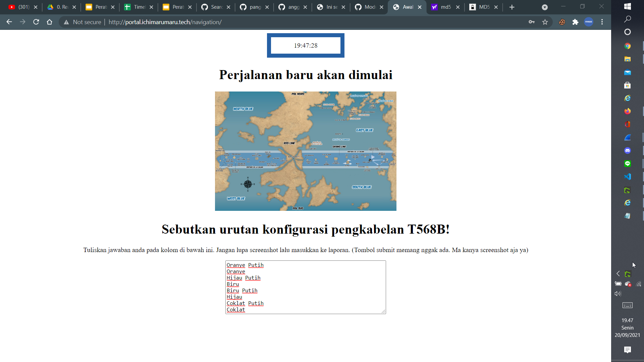
Task: Open the Not secure site info warning
Action: [x=83, y=22]
